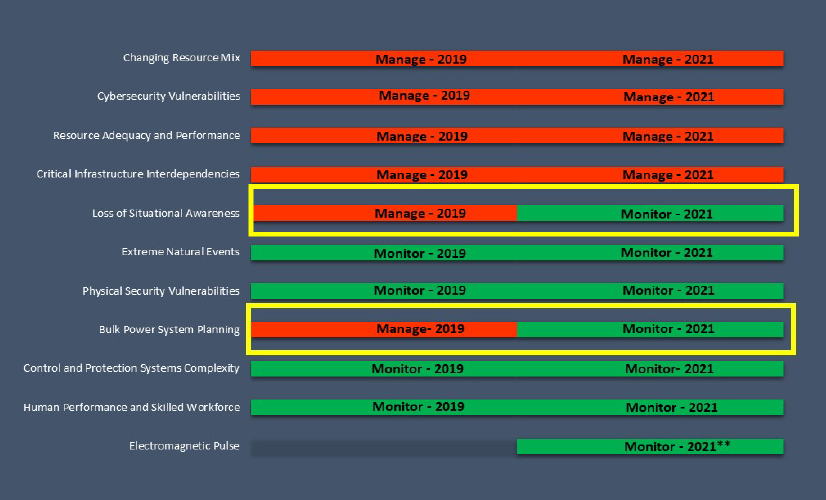This screenshot has width=826, height=500.
Task: Select green Monitor - 2021 segment for Situational Awareness
Action: coord(650,213)
